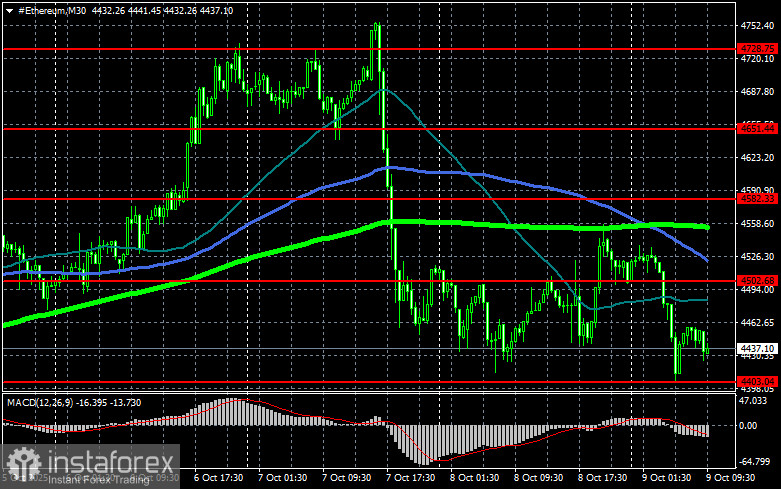Select the OHLC values 4432.26 4441.45 4432.26 4437.10
781x489 pixels.
pyautogui.click(x=162, y=10)
